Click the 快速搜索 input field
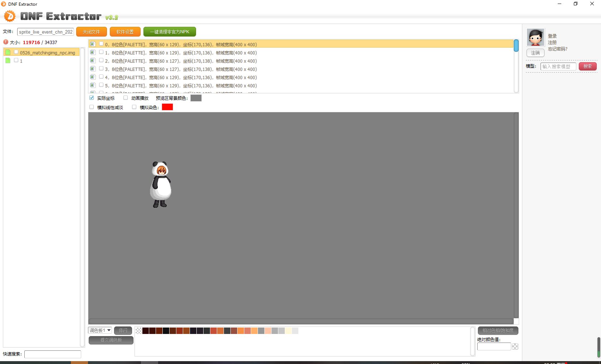Screen dimensions: 601x364 [53, 354]
